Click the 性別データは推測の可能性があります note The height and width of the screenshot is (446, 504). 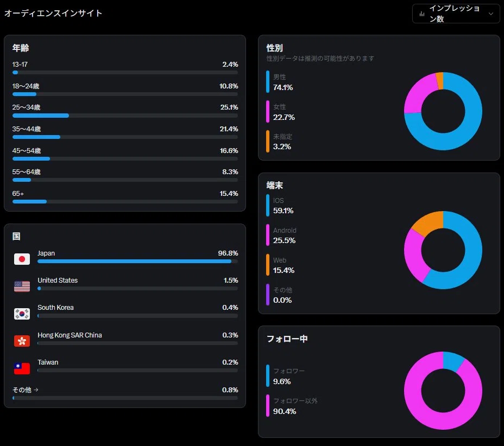[320, 58]
